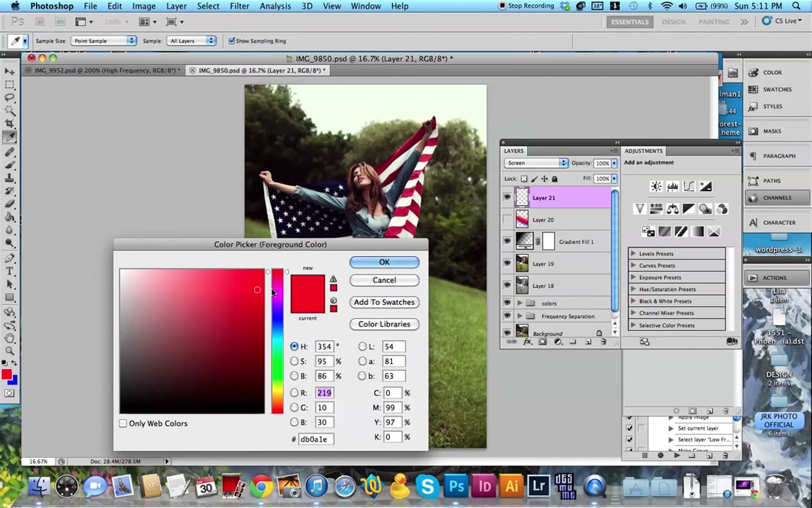Expand the colors layer group
Screen dimensions: 812x508
click(x=520, y=303)
